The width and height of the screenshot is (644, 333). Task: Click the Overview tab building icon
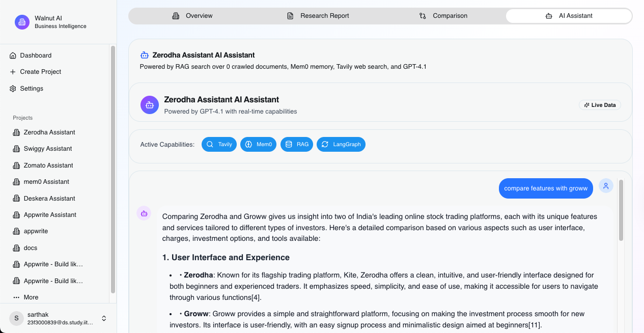[176, 16]
